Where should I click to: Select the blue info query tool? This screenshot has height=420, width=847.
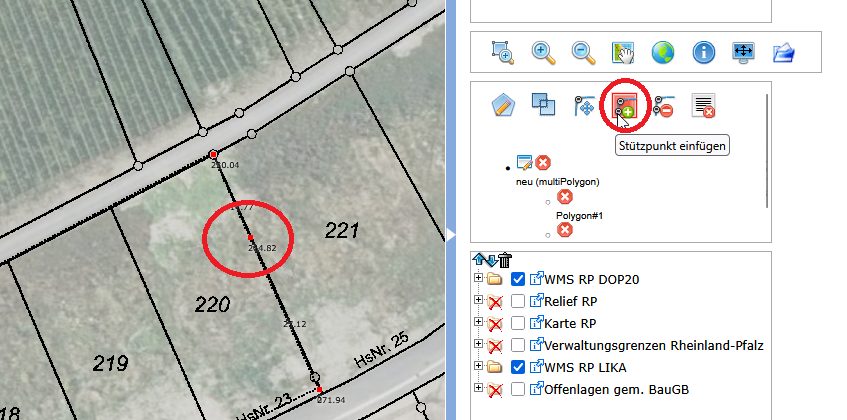click(x=703, y=52)
